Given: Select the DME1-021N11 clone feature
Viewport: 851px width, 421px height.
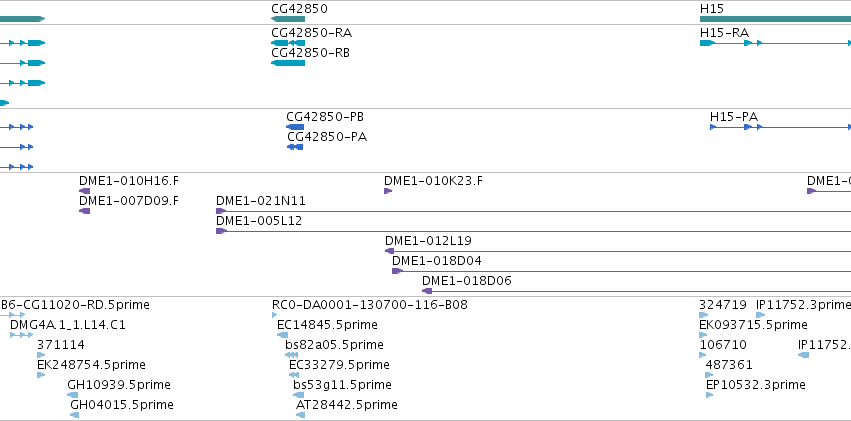Looking at the screenshot, I should (534, 211).
